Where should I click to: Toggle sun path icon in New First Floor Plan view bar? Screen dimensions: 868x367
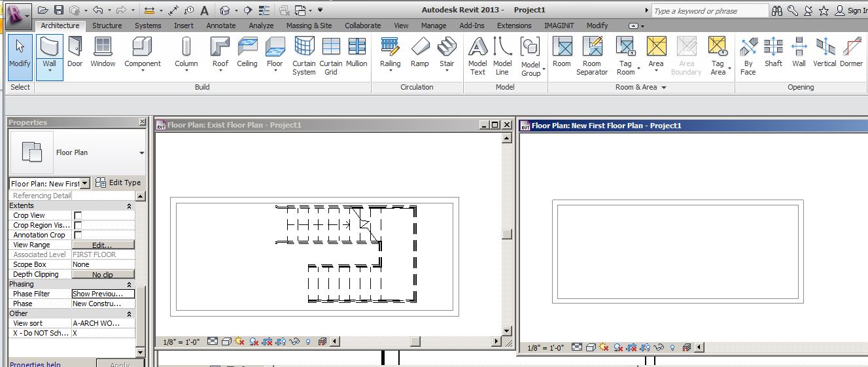[x=604, y=347]
